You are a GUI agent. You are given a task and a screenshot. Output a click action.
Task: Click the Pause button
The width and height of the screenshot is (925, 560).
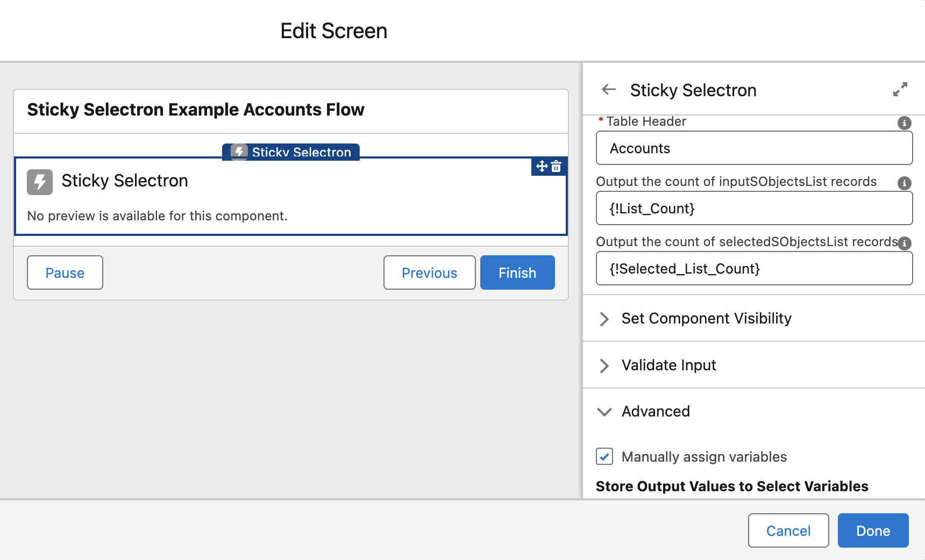(65, 272)
